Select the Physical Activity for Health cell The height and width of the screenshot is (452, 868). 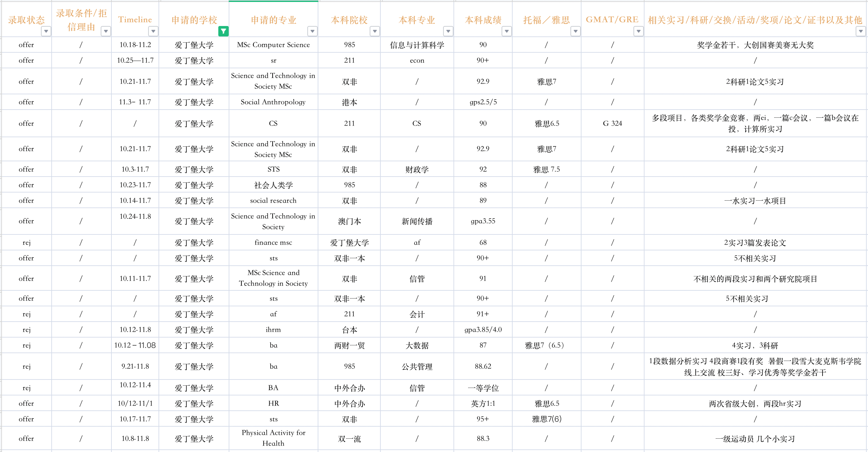[x=274, y=437]
